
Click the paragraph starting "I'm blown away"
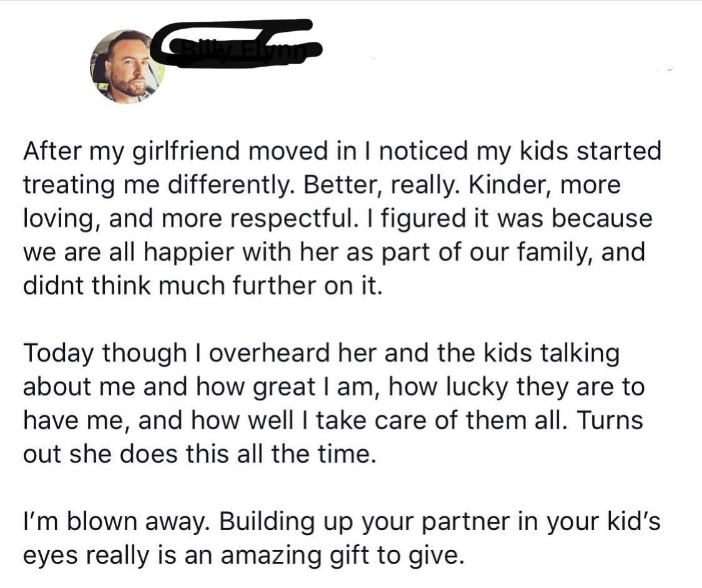[340, 537]
